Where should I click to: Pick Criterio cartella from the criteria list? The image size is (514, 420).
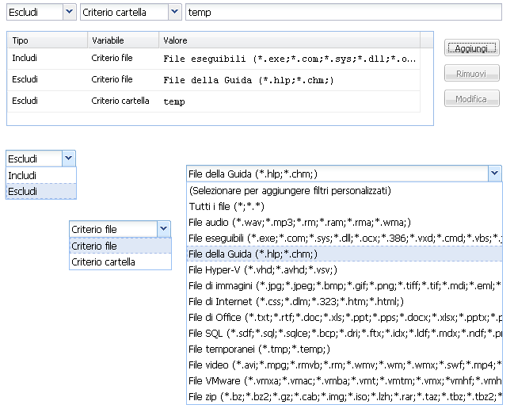click(120, 262)
